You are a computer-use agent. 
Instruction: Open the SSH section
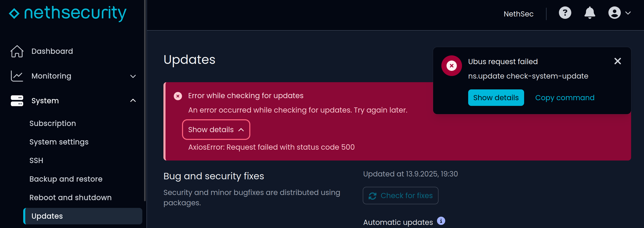click(x=36, y=161)
